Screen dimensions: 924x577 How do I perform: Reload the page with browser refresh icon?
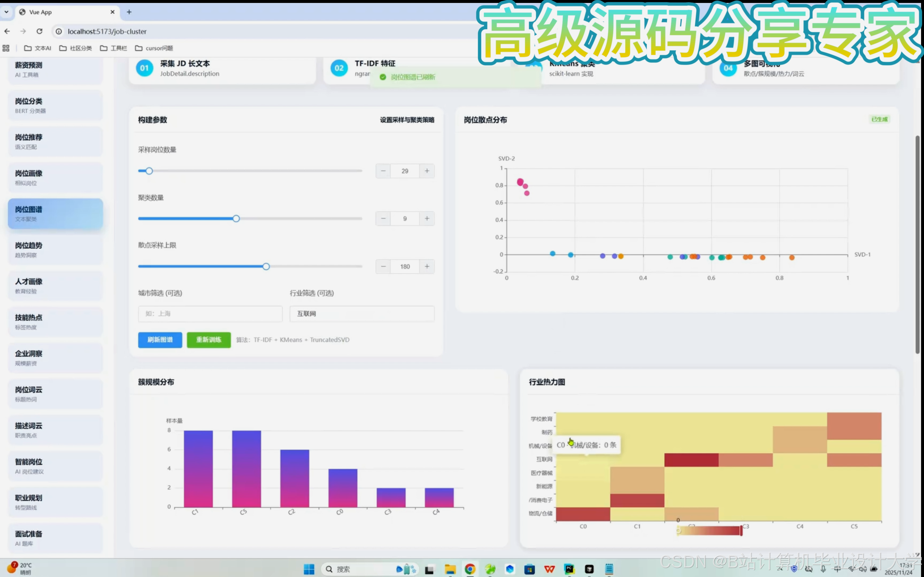coord(39,31)
